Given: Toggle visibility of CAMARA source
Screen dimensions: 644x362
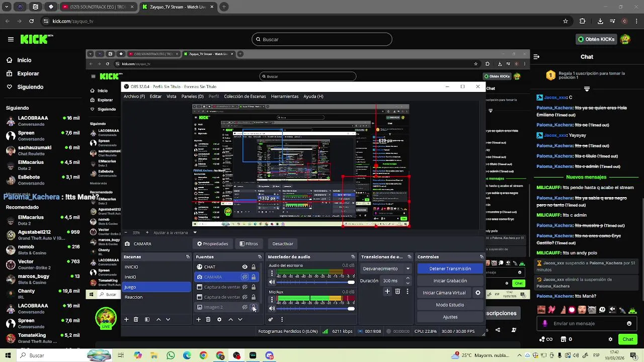Looking at the screenshot, I should tap(245, 277).
